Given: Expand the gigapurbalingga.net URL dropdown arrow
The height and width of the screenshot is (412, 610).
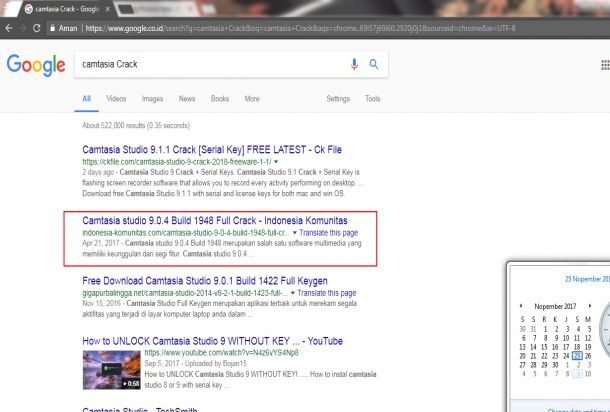Looking at the screenshot, I should pyautogui.click(x=293, y=293).
